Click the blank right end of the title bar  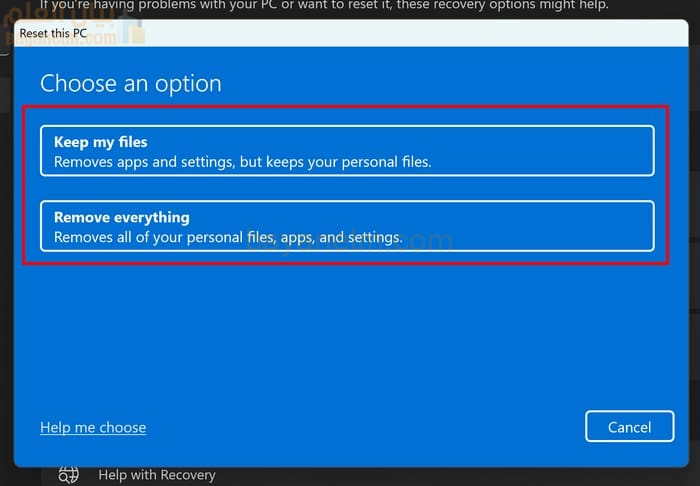click(500, 33)
